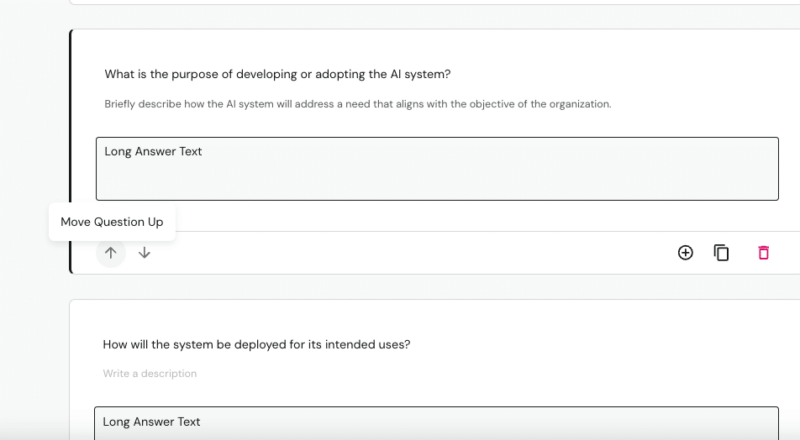Click the Move Question Up arrow
800x440 pixels.
pyautogui.click(x=111, y=253)
